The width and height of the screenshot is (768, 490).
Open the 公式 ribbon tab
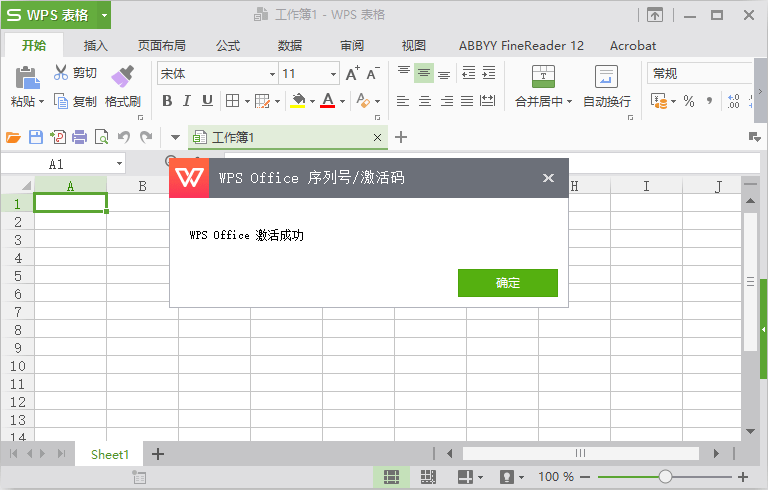click(x=228, y=46)
